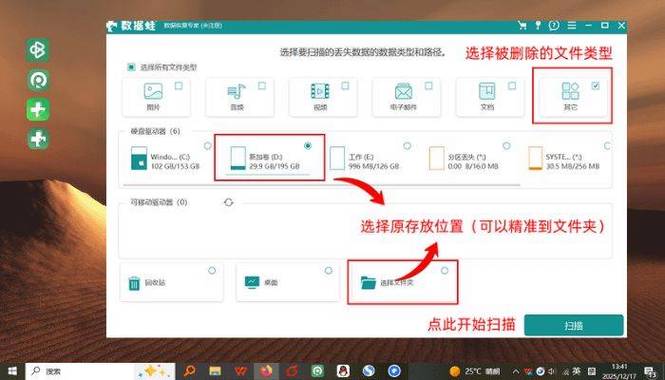665x380 pixels.
Task: Click the key register icon in title bar
Action: [x=538, y=25]
